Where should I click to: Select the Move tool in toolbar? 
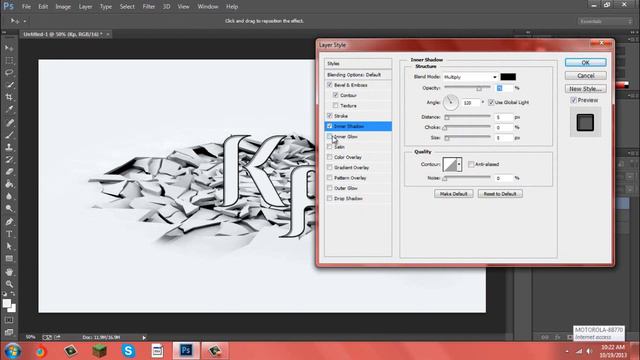pos(9,48)
